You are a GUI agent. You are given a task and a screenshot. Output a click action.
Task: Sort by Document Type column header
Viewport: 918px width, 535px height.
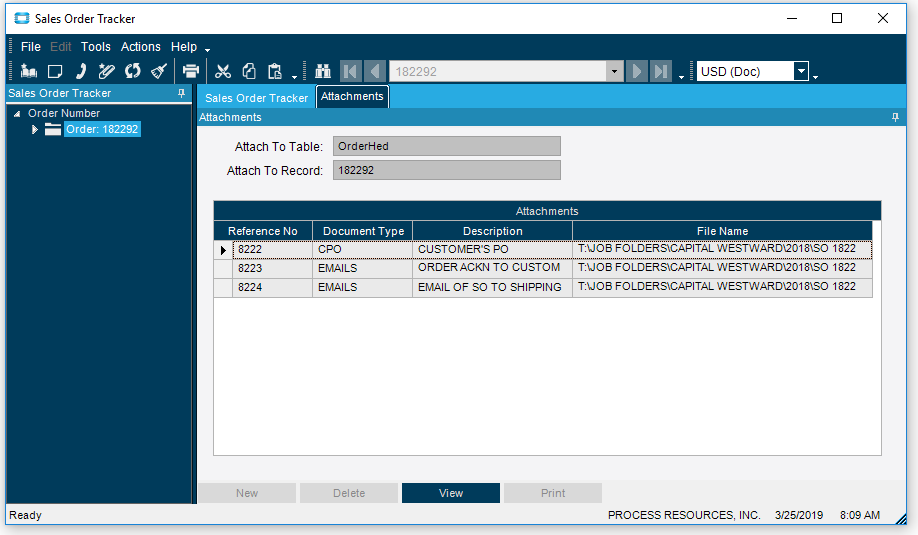pos(363,231)
